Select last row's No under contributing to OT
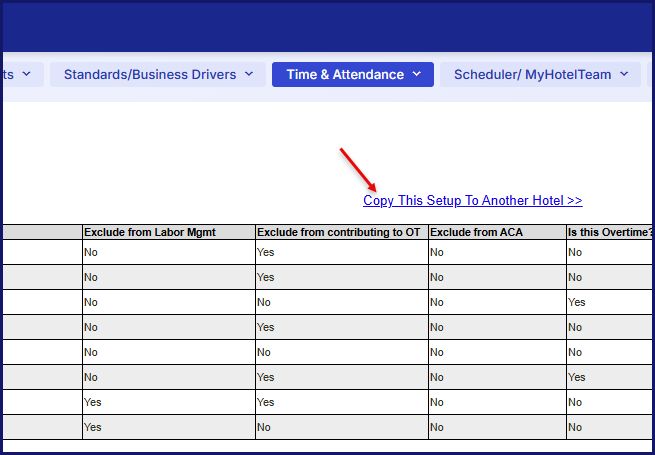 [x=265, y=427]
